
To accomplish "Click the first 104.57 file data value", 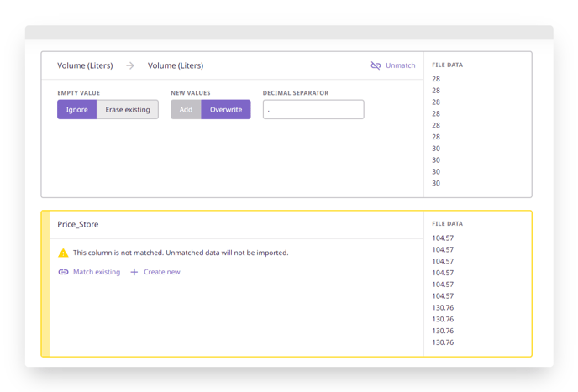I will coord(443,238).
